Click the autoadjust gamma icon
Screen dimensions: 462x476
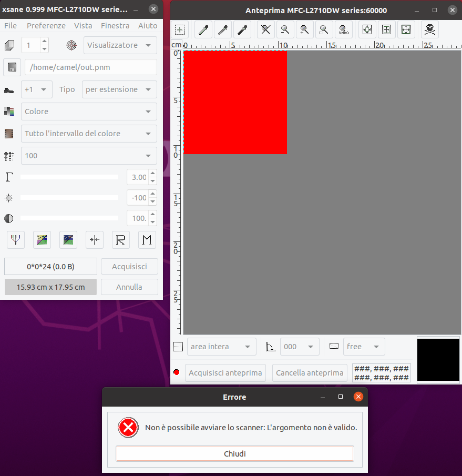click(15, 240)
